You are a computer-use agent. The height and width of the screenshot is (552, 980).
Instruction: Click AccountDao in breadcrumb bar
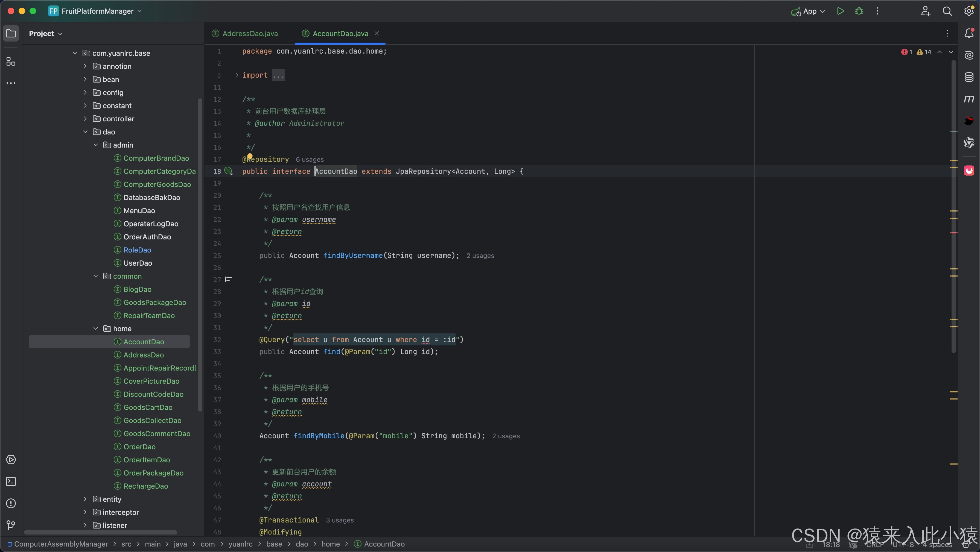[x=384, y=544]
